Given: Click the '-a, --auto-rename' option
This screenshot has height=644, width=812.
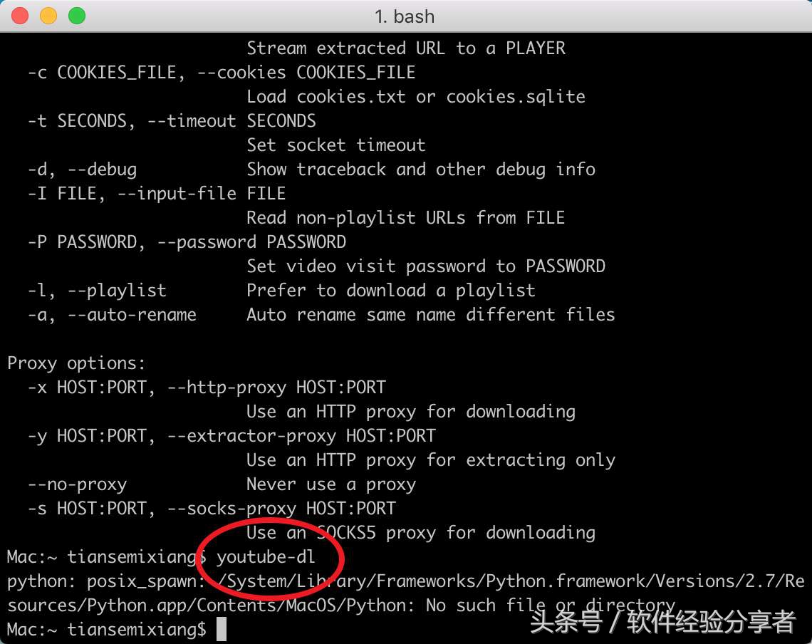Looking at the screenshot, I should click(112, 315).
